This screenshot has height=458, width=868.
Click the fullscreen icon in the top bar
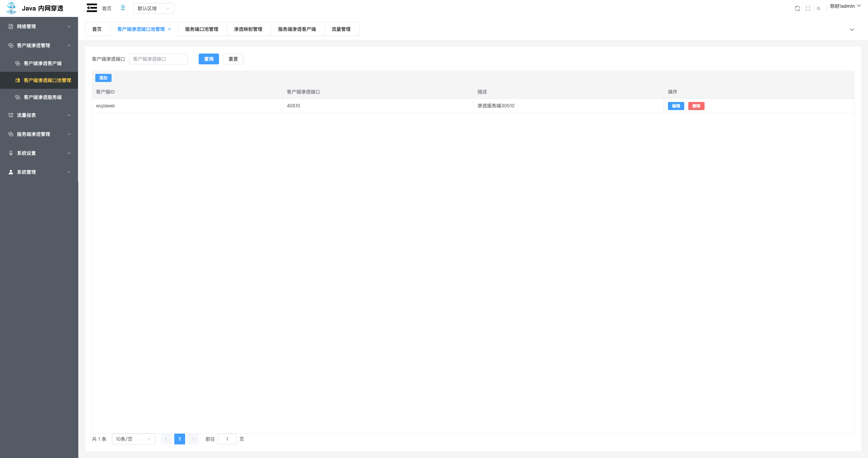[808, 8]
